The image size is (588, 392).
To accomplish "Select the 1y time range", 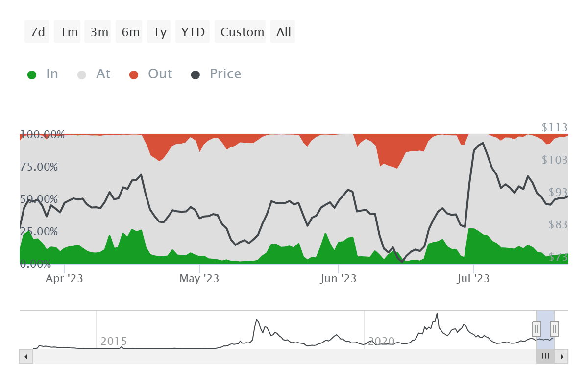I will [x=159, y=31].
